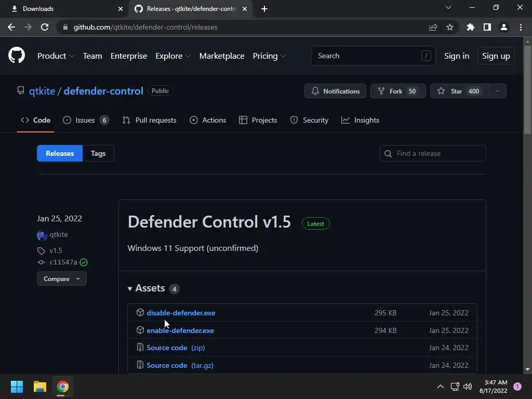This screenshot has height=399, width=532.
Task: Open the Defender Control v1.5 release title
Action: [209, 222]
